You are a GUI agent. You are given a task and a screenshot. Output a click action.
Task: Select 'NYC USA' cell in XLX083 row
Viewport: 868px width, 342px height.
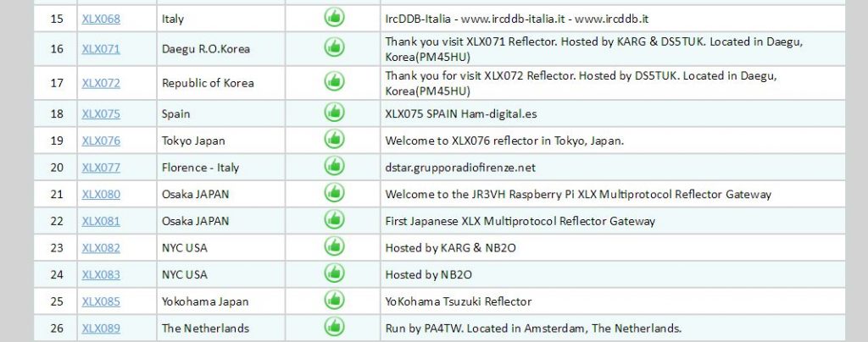tap(221, 274)
